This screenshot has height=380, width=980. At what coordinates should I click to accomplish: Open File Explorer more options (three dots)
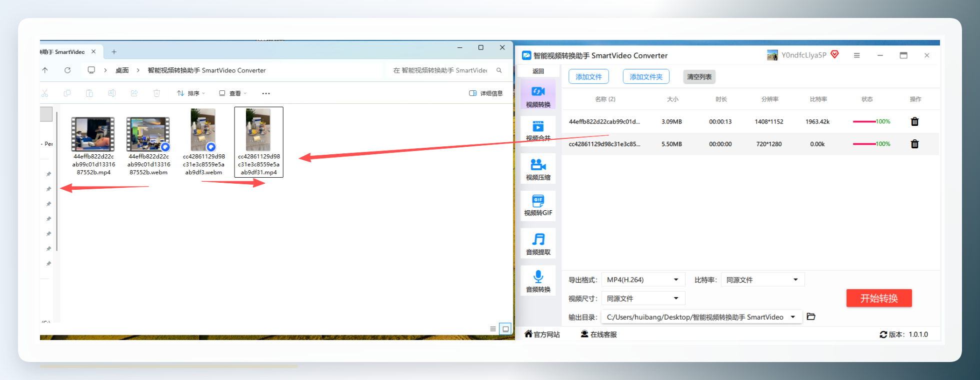(266, 93)
